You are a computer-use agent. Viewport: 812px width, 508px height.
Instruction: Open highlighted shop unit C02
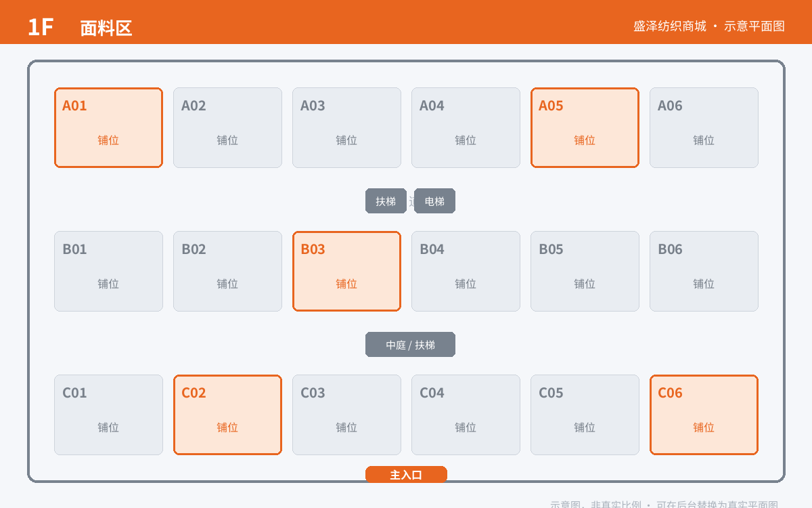pyautogui.click(x=227, y=415)
